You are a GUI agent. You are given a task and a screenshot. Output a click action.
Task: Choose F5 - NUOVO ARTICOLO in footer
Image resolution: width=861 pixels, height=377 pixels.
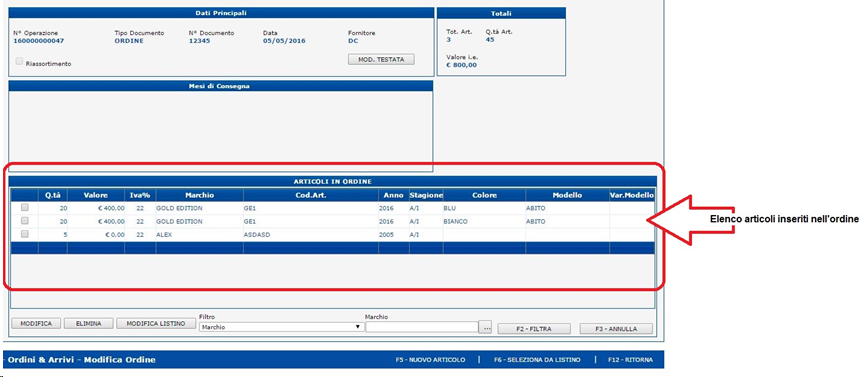tap(430, 360)
